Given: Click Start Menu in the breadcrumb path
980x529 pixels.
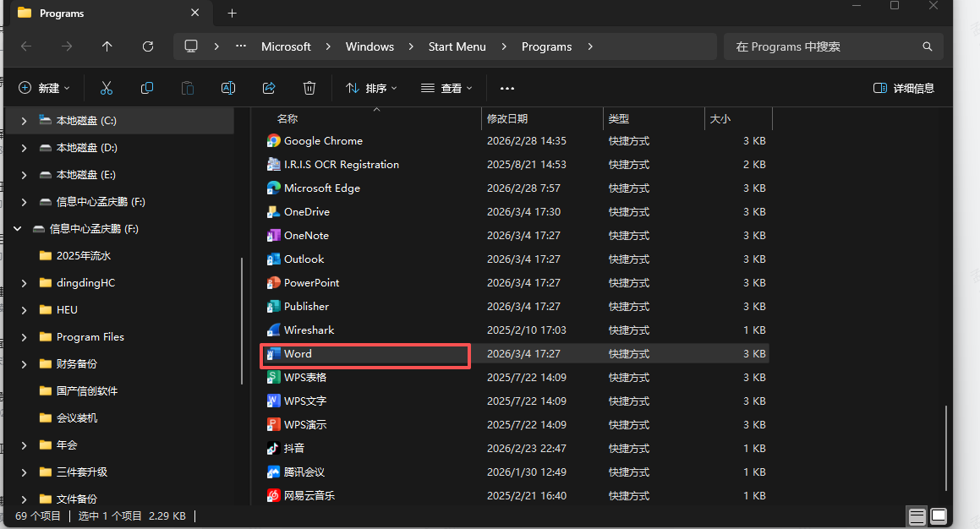Looking at the screenshot, I should (457, 46).
